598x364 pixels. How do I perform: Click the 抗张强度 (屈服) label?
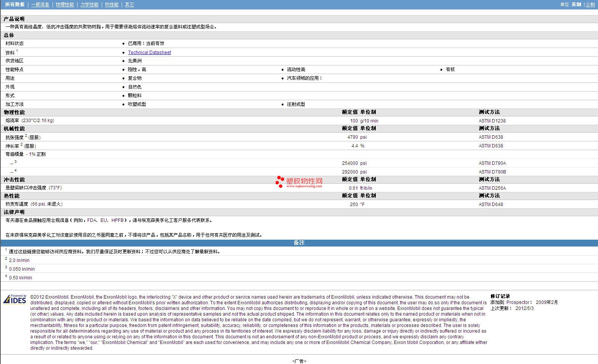[23, 137]
